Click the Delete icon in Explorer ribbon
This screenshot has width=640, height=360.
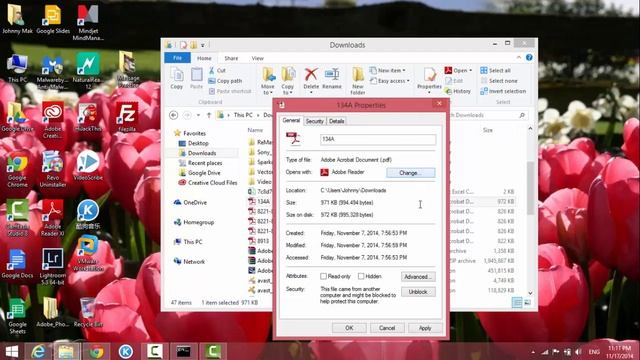[x=311, y=80]
